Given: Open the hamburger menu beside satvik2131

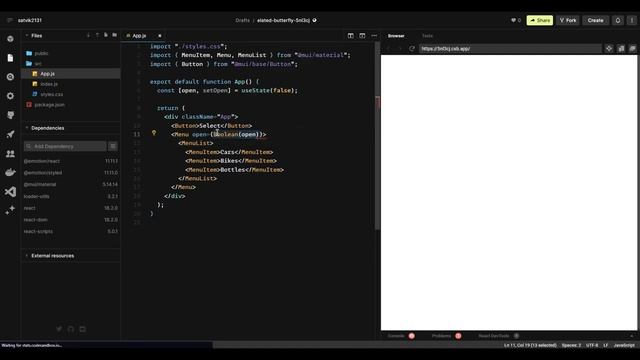Looking at the screenshot, I should [10, 20].
